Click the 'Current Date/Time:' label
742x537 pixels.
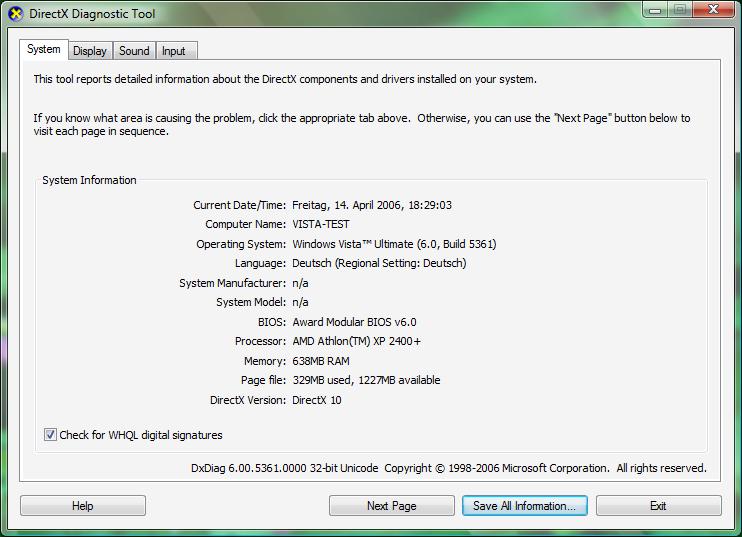[239, 205]
